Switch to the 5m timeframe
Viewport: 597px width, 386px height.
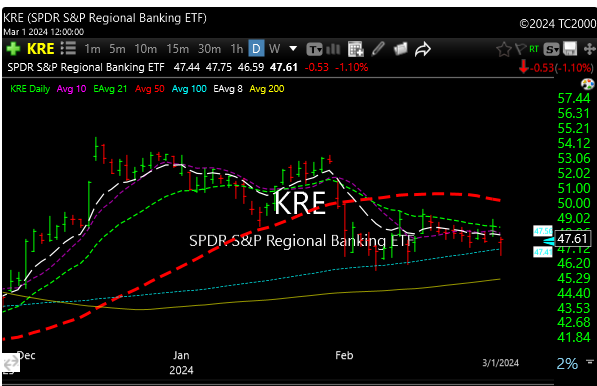[x=117, y=49]
